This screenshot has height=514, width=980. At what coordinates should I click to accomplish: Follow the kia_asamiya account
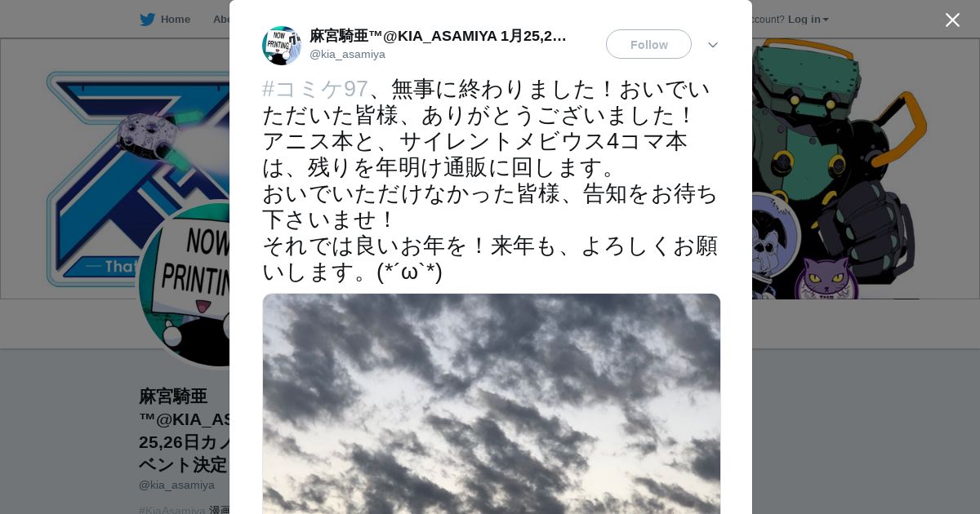coord(648,44)
